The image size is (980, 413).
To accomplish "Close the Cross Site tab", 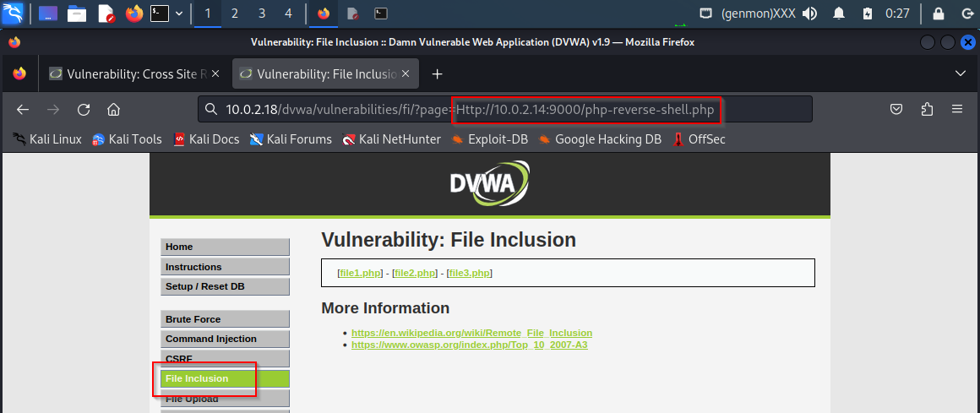I will [x=215, y=73].
